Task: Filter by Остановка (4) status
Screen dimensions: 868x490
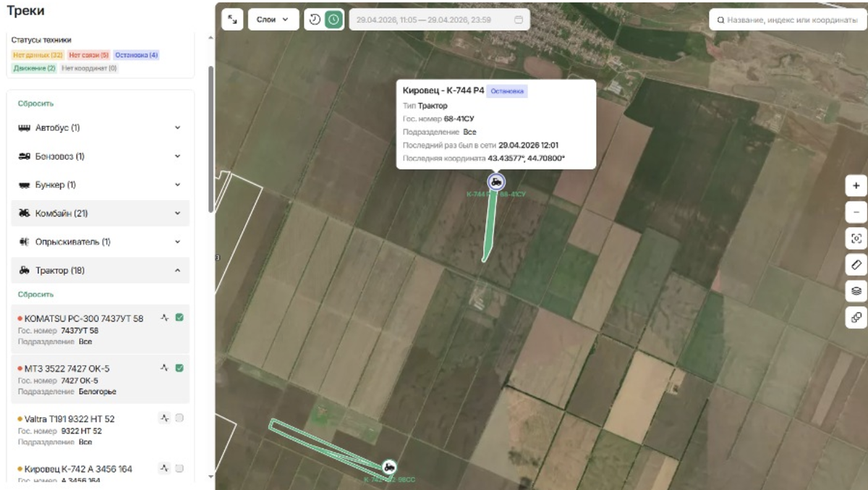Action: 137,55
